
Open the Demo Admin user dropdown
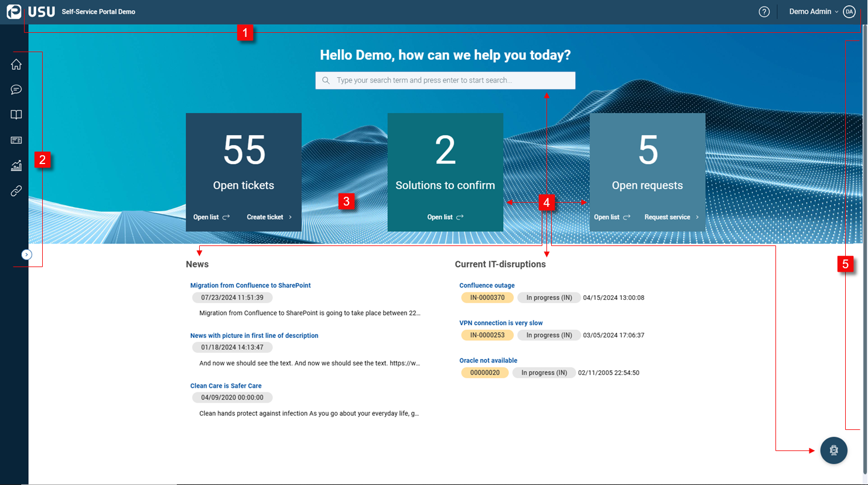click(814, 12)
